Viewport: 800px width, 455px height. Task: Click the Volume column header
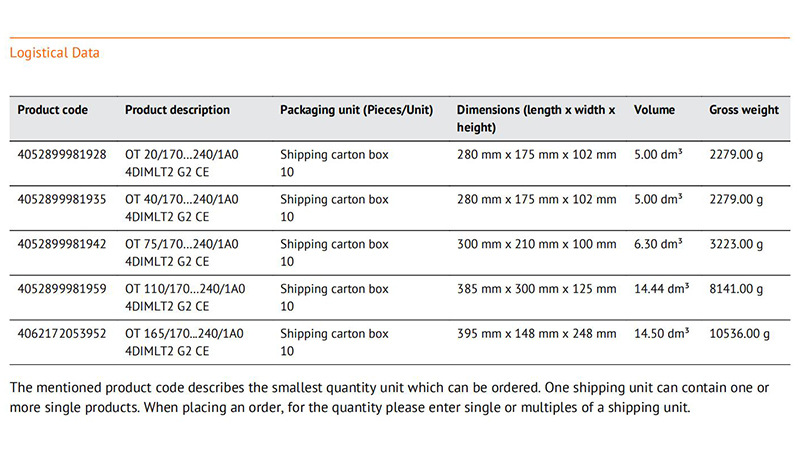(x=654, y=110)
